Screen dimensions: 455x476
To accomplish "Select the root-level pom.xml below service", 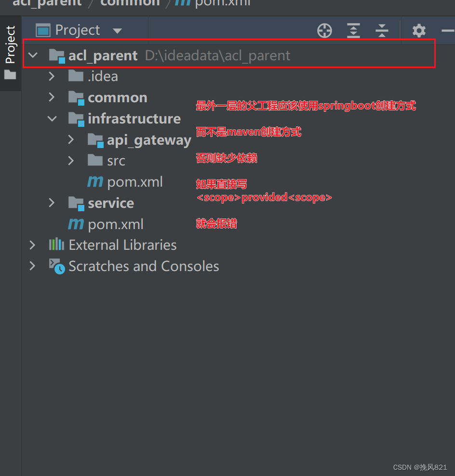I will pyautogui.click(x=238, y=224).
